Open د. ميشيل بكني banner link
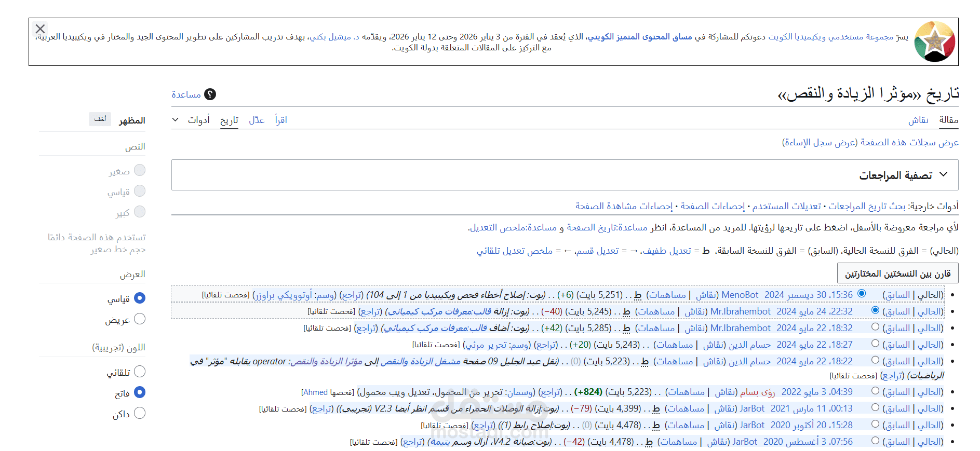Image resolution: width=980 pixels, height=451 pixels. [334, 37]
